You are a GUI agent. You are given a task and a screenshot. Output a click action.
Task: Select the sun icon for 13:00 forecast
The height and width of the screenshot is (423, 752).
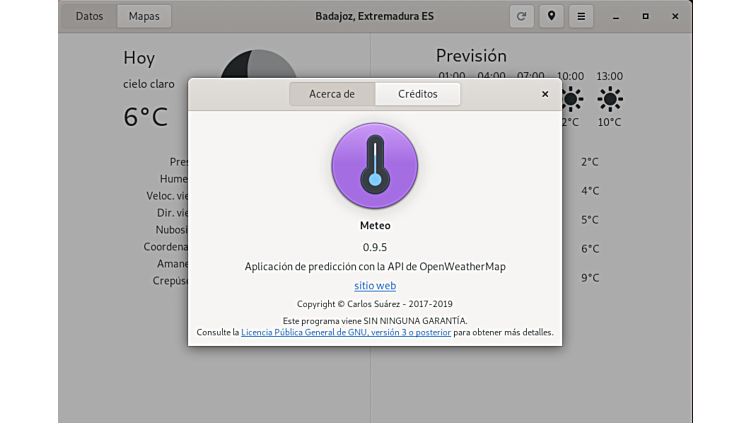[609, 99]
